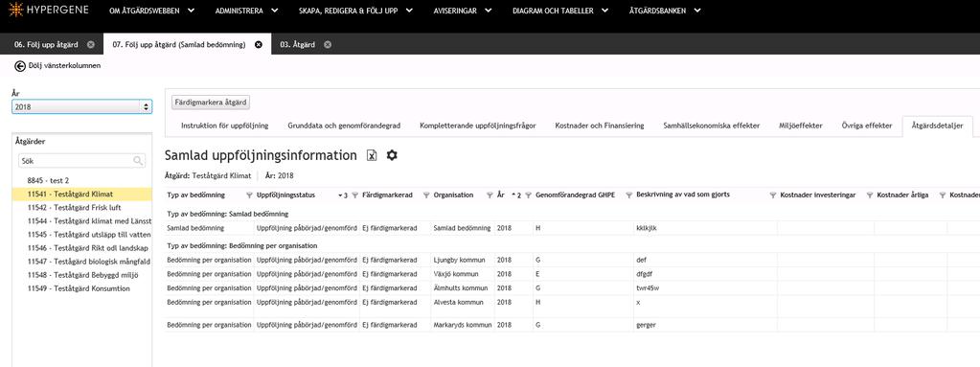Filter the Kostnader investeringar column

pos(870,195)
